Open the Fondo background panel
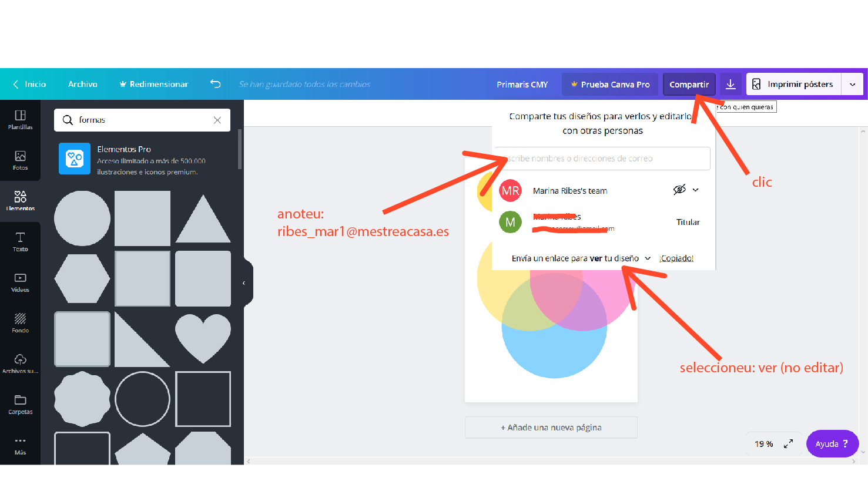The height and width of the screenshot is (488, 868). (20, 322)
